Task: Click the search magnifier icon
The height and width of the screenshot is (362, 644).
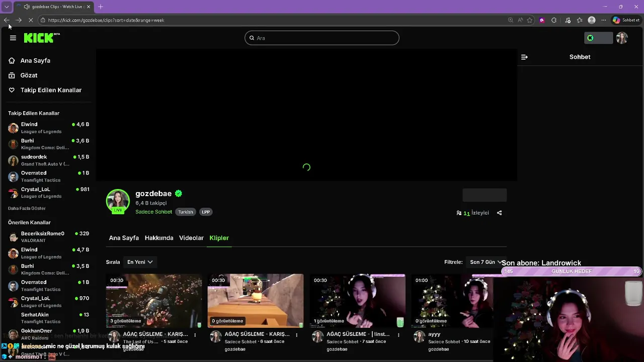Action: click(x=252, y=38)
